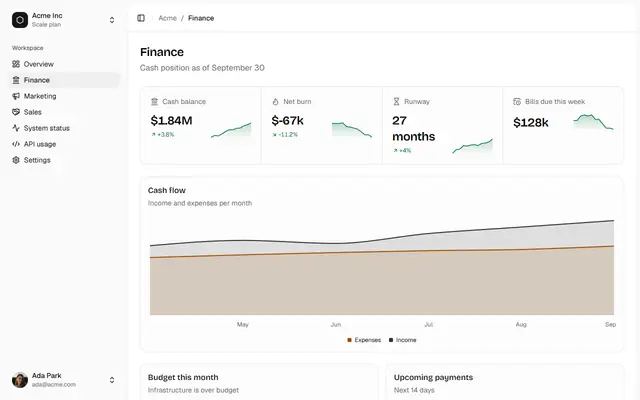Click the Settings gear icon
The width and height of the screenshot is (640, 400).
pyautogui.click(x=16, y=160)
